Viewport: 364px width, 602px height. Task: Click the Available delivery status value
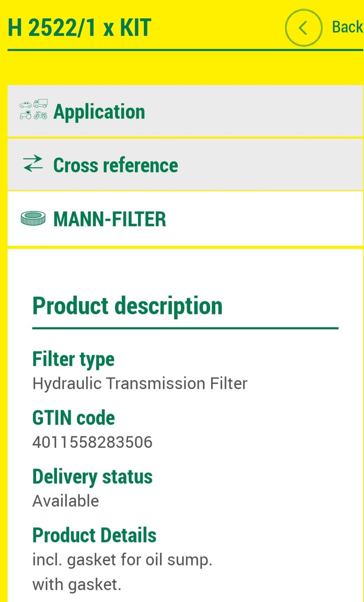[x=66, y=501]
